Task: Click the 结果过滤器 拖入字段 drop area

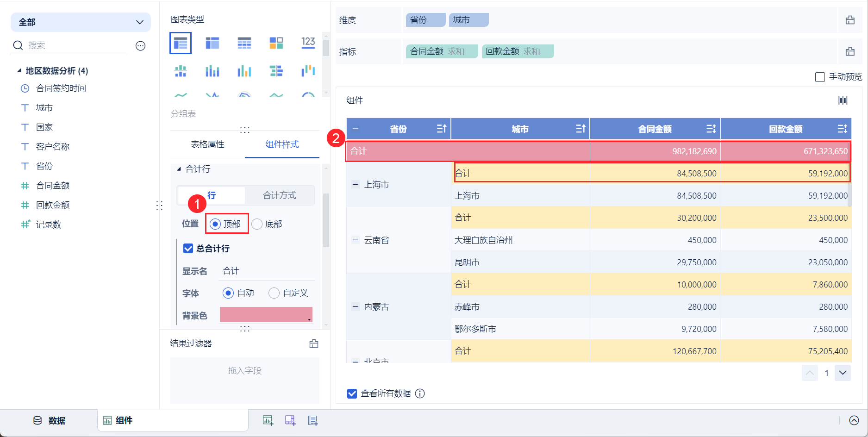Action: point(245,380)
